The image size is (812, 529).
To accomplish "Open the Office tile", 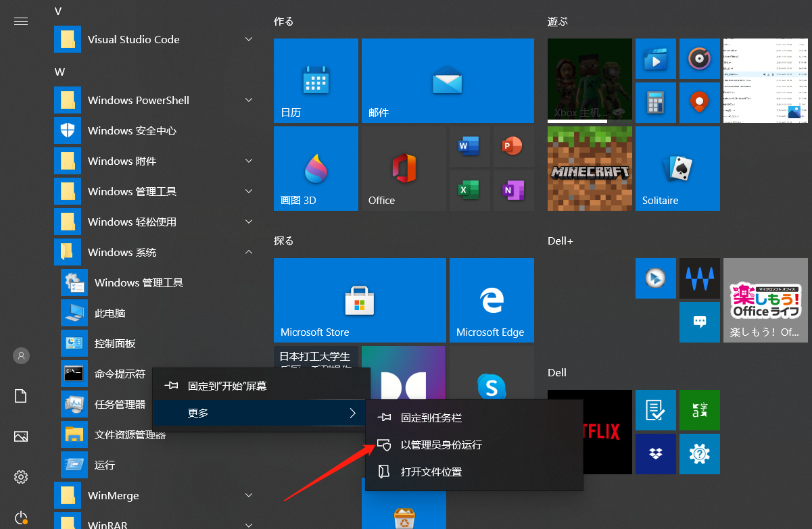I will 404,168.
